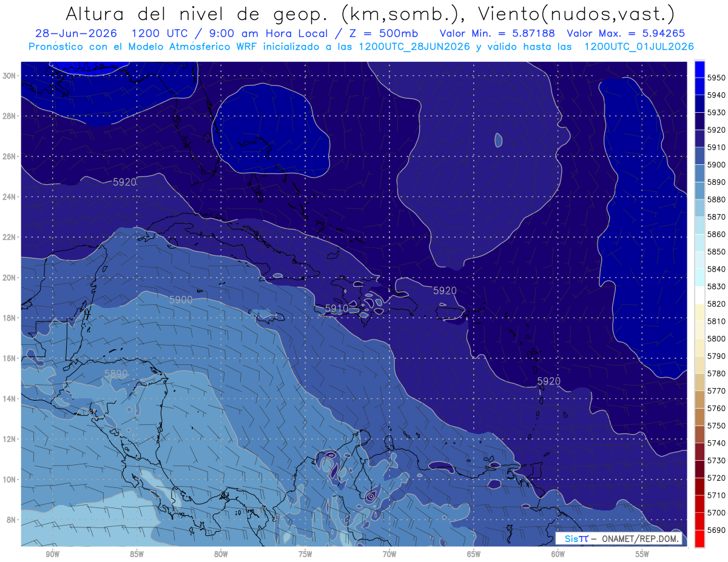The image size is (728, 562).
Task: Click the 28N latitude axis label
Action: point(9,116)
